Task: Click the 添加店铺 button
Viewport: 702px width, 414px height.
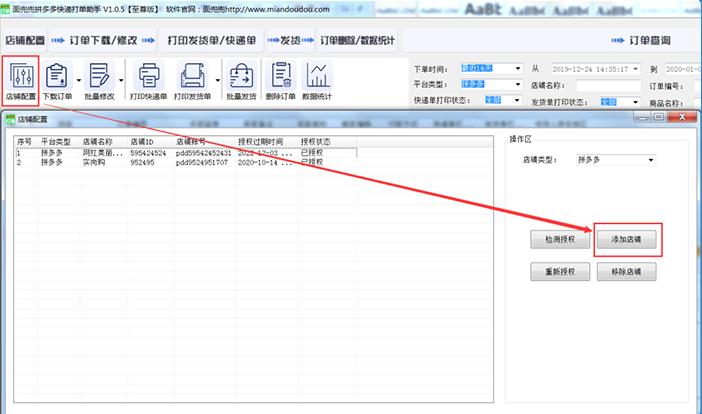Action: pyautogui.click(x=626, y=239)
